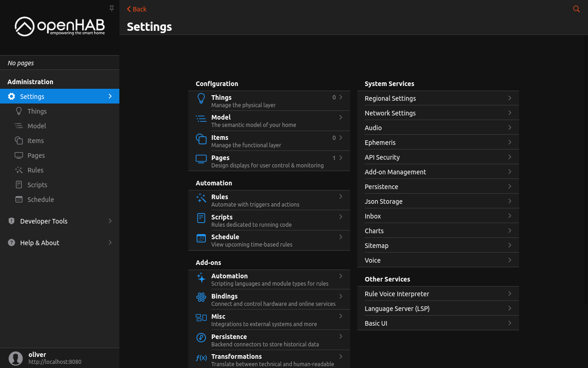Image resolution: width=588 pixels, height=368 pixels.
Task: Click the user avatar icon for oliver
Action: tap(16, 358)
